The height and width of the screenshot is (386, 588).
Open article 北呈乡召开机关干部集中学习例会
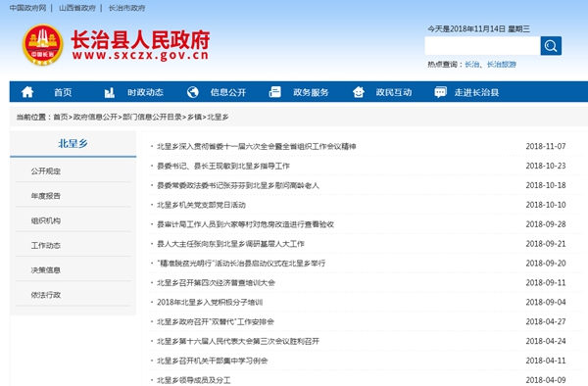pyautogui.click(x=212, y=361)
